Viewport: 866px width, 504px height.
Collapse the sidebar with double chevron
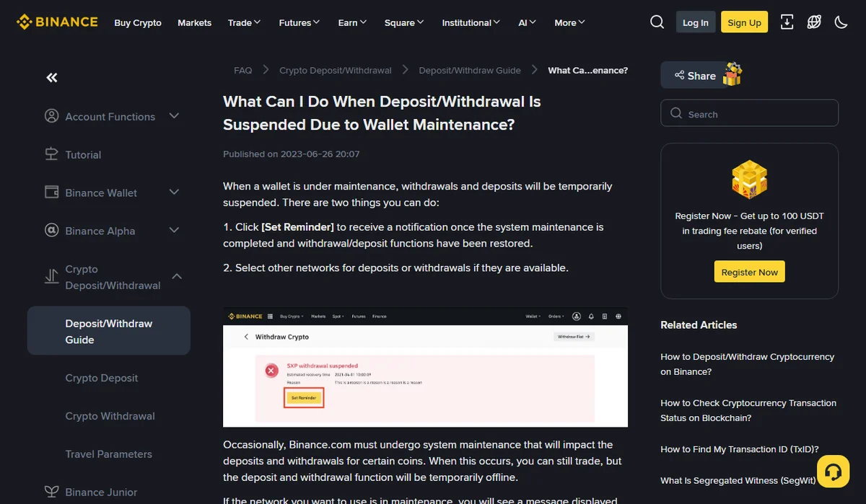pyautogui.click(x=52, y=77)
